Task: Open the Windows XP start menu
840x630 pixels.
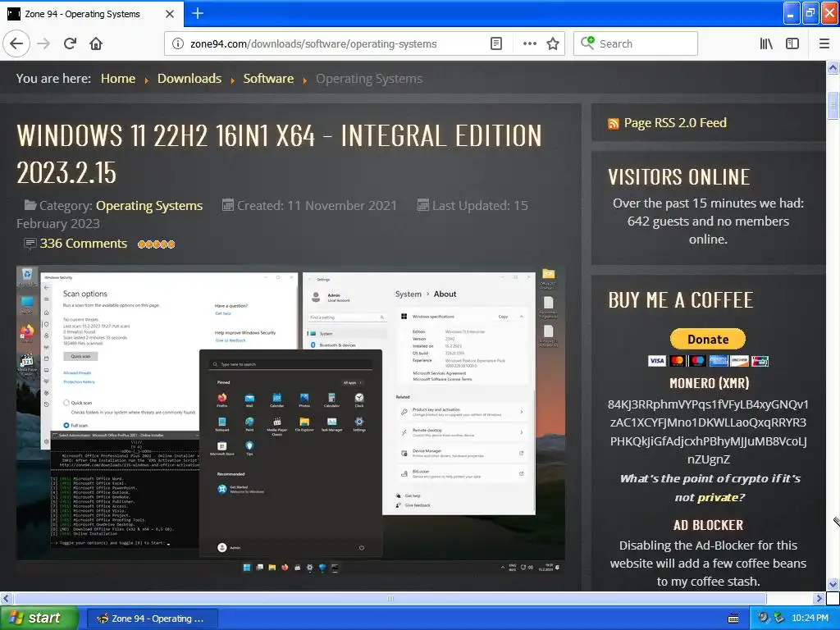Action: point(39,619)
